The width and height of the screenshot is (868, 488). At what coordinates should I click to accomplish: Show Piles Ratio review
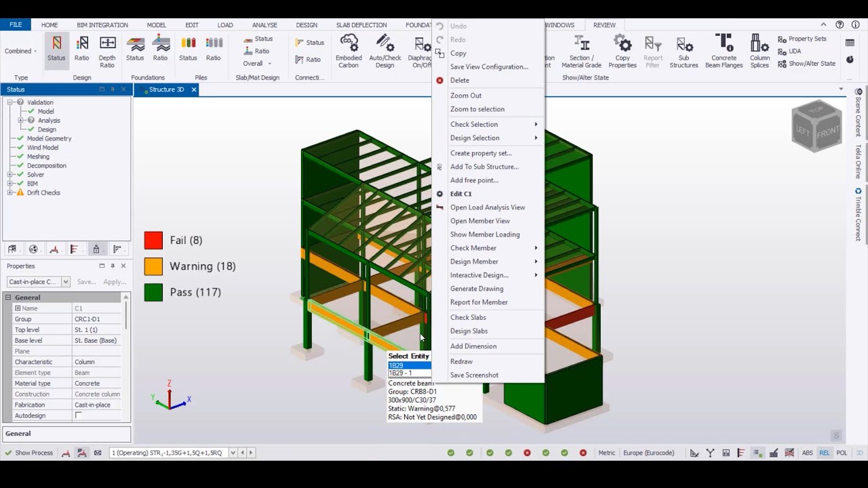coord(214,50)
